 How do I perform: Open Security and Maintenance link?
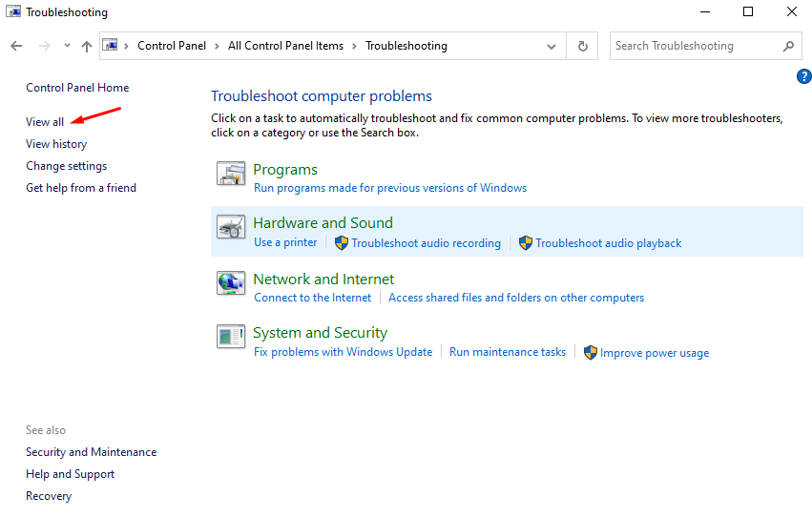tap(91, 452)
